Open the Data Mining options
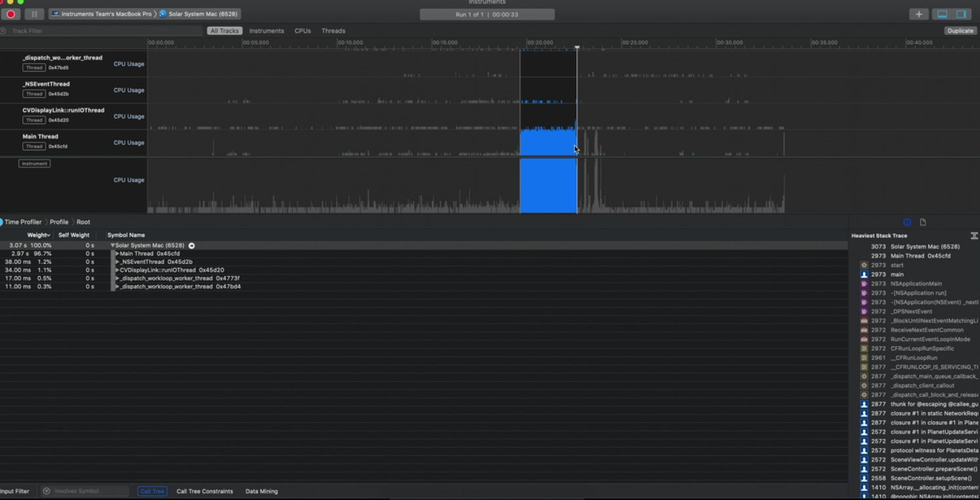This screenshot has height=500, width=980. point(261,491)
